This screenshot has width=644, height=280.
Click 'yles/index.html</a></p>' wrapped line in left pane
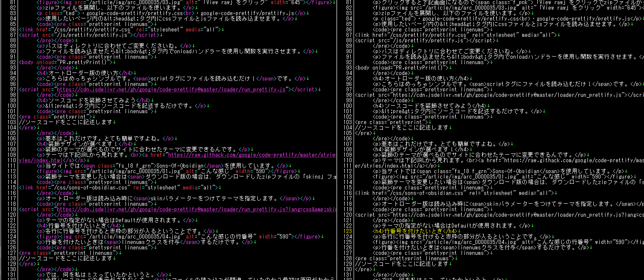click(x=55, y=160)
